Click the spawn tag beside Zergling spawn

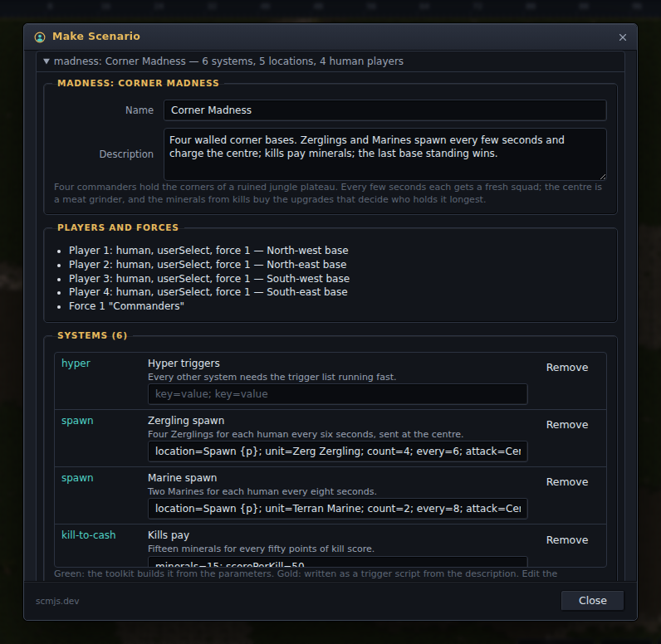tap(77, 421)
